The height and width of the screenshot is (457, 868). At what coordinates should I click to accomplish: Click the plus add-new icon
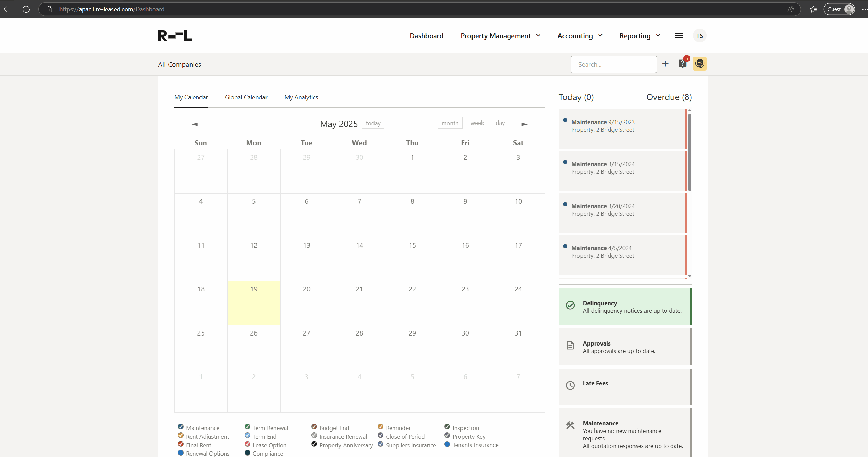tap(665, 64)
